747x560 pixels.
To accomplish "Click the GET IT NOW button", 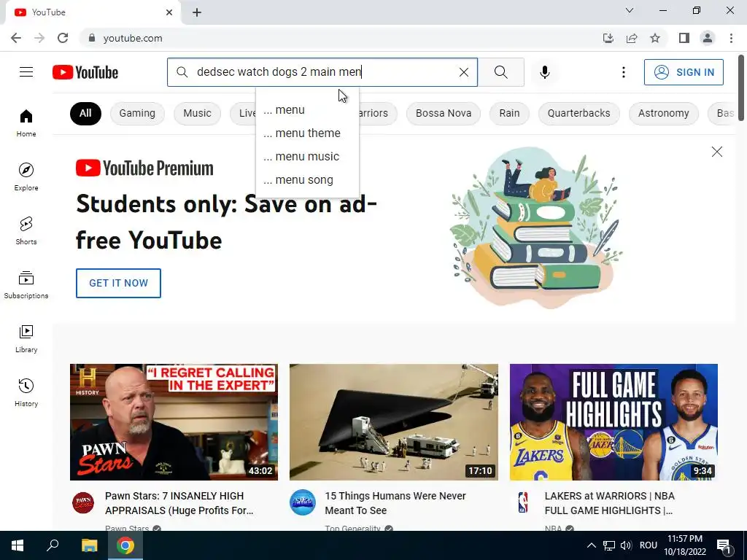I will (x=118, y=283).
